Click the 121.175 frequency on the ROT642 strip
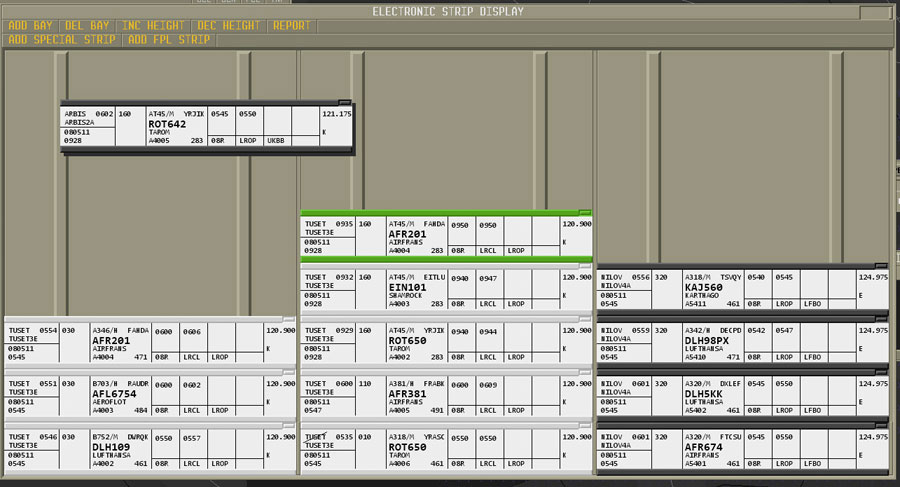This screenshot has width=900, height=487. pyautogui.click(x=336, y=114)
